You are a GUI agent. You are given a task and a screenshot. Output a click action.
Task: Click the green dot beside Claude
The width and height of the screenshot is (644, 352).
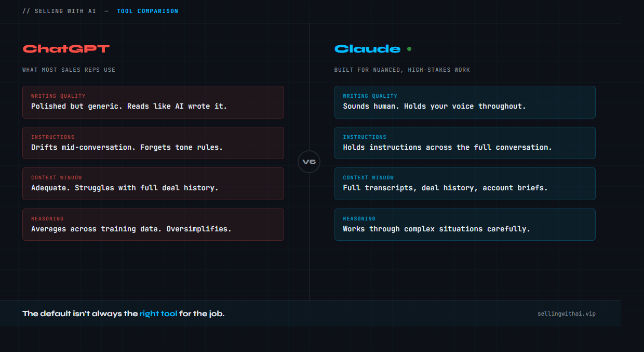pyautogui.click(x=409, y=49)
